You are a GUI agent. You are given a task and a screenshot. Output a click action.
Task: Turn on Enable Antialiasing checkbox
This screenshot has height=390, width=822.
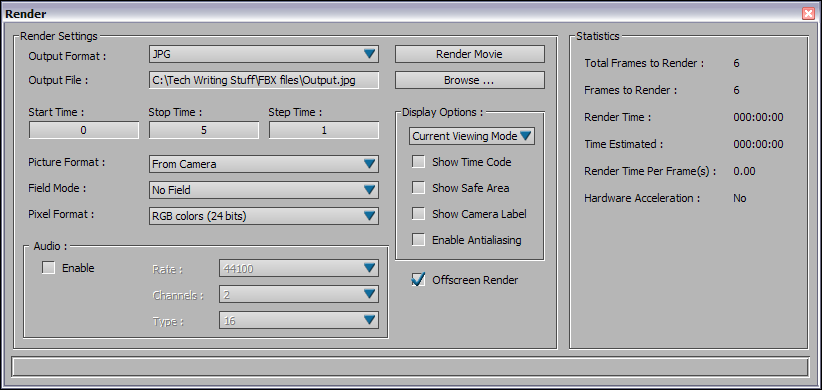pos(418,240)
